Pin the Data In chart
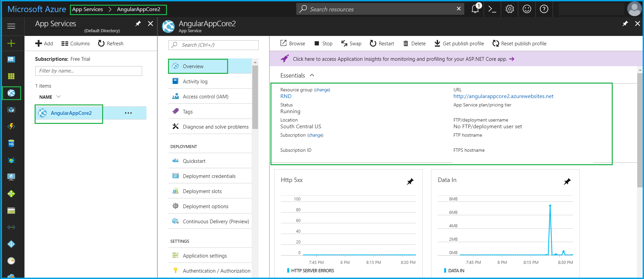The height and width of the screenshot is (279, 644). pyautogui.click(x=567, y=182)
